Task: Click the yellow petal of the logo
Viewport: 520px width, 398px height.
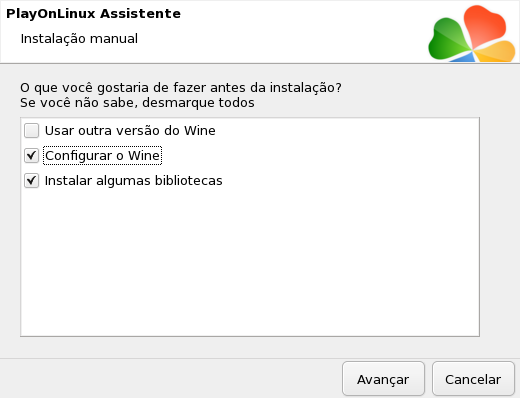Action: 497,52
